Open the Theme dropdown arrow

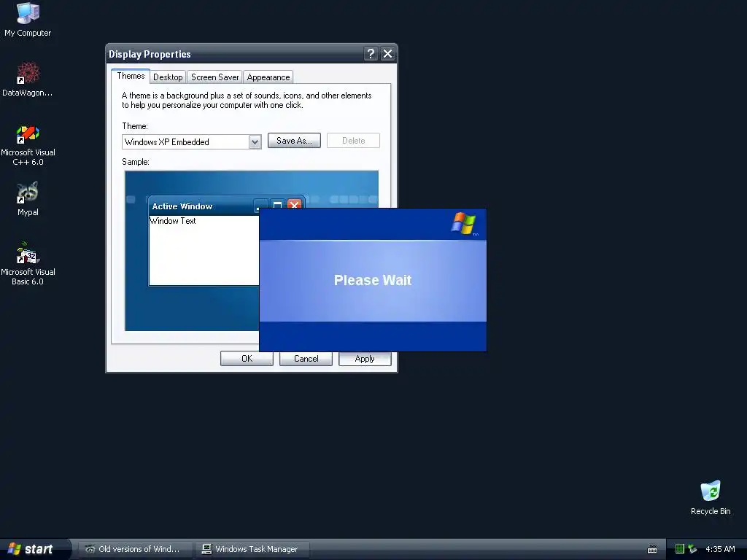(255, 142)
